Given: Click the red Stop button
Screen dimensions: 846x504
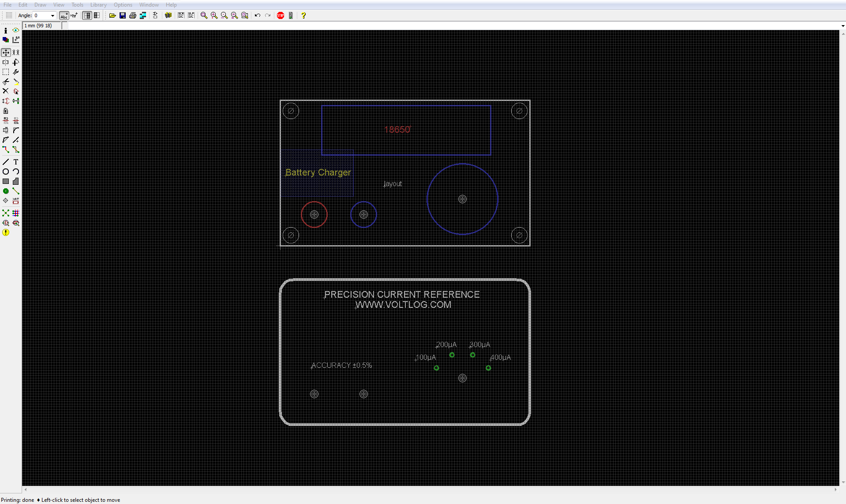Looking at the screenshot, I should click(x=281, y=16).
